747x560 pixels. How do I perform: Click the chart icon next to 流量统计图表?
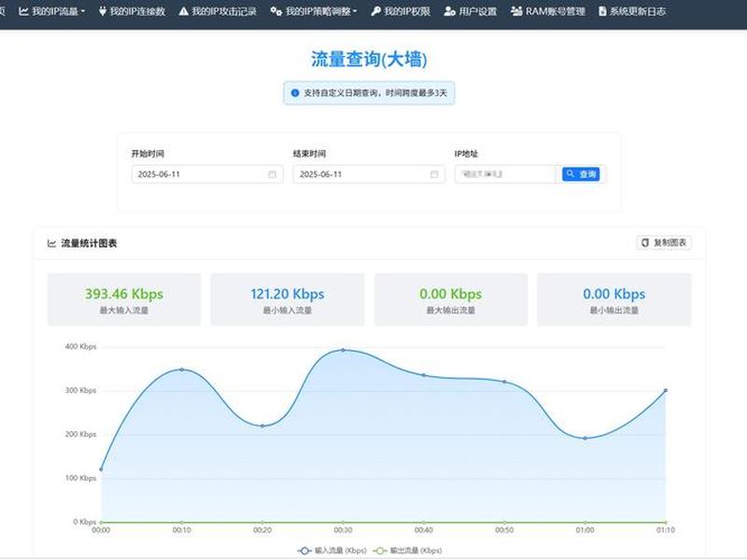point(51,244)
